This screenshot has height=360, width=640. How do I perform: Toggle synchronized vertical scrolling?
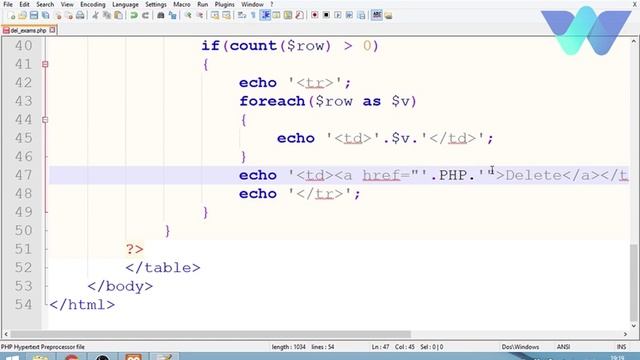(215, 16)
